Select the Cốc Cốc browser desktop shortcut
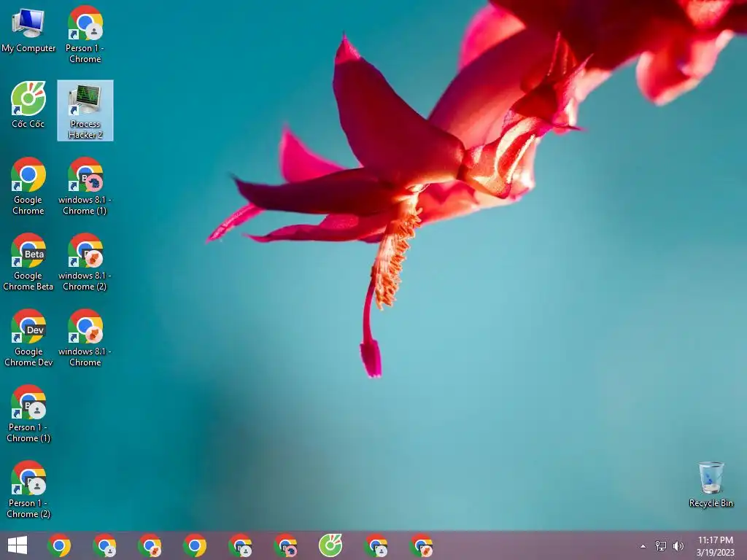This screenshot has width=747, height=560. [28, 105]
